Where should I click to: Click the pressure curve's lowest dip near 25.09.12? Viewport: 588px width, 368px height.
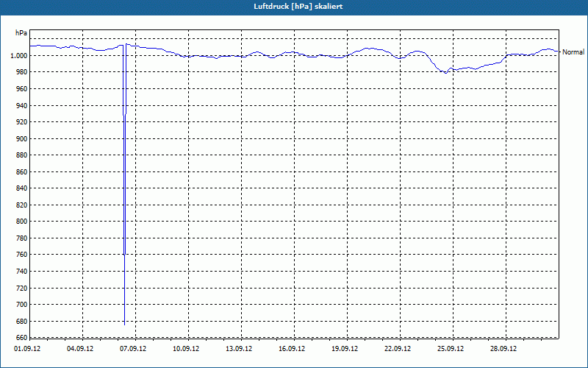tap(445, 73)
